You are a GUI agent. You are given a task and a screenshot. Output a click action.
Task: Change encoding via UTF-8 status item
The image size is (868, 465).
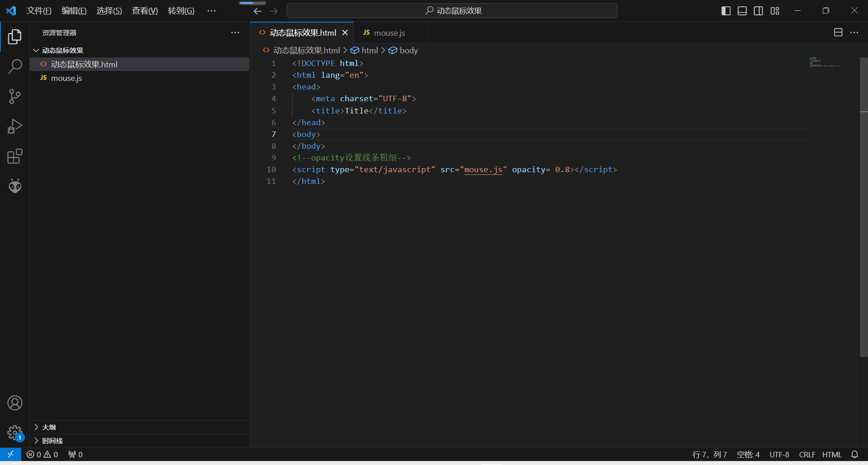(x=779, y=455)
